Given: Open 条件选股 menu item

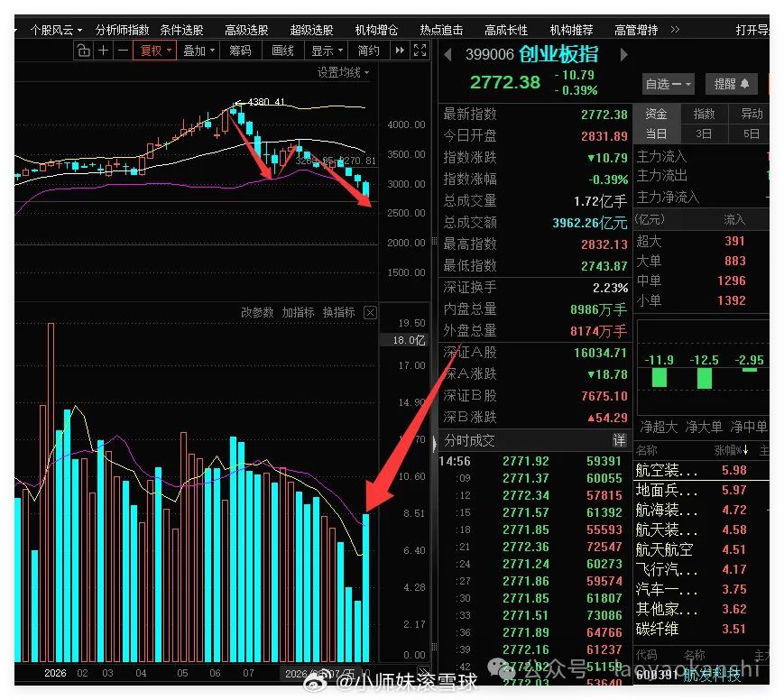Looking at the screenshot, I should tap(181, 30).
